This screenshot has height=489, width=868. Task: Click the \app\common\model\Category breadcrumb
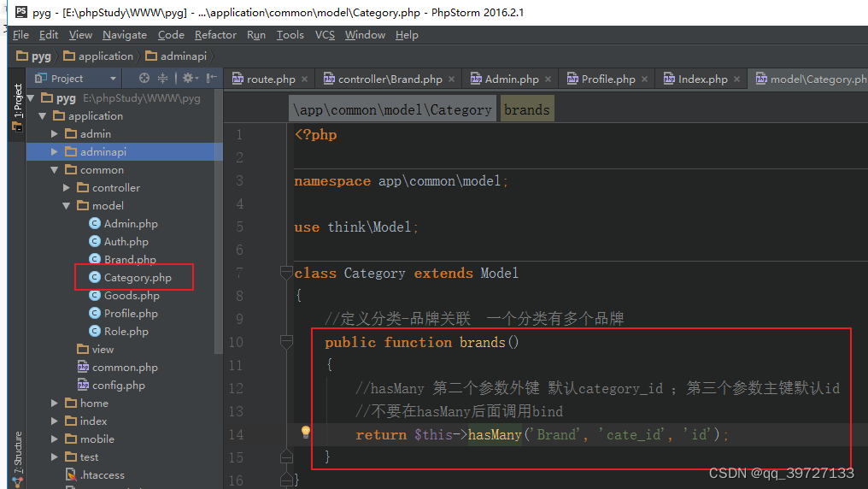point(392,110)
